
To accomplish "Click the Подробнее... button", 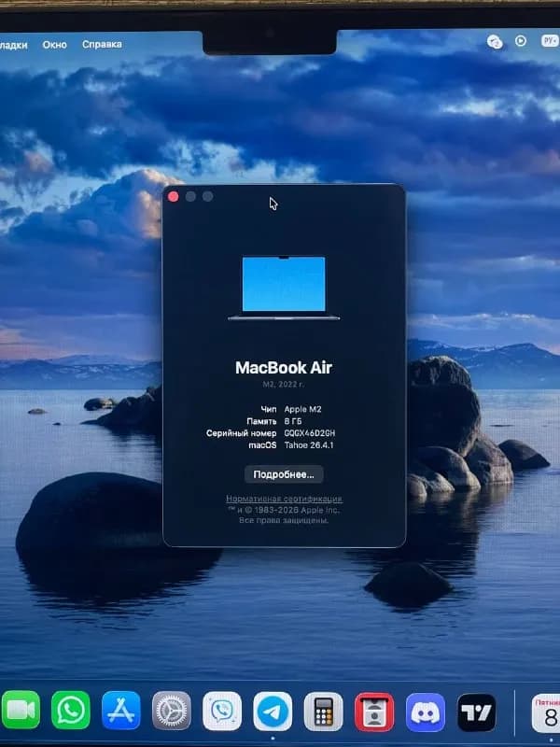I will [x=284, y=474].
